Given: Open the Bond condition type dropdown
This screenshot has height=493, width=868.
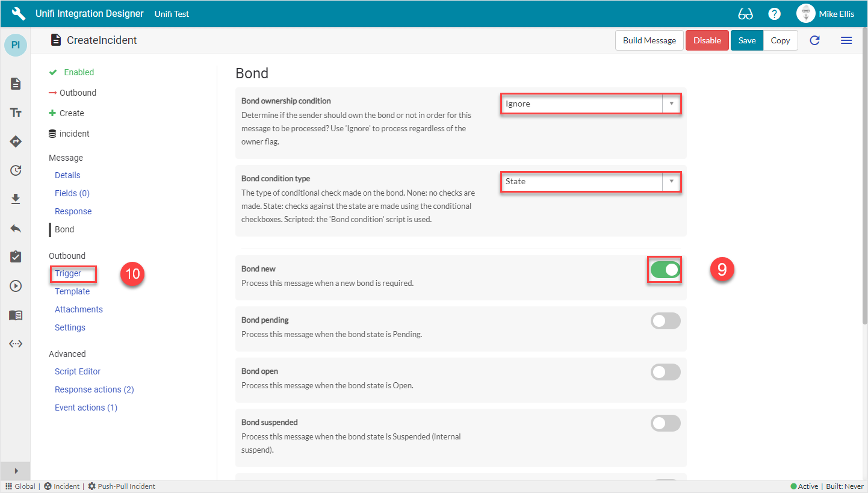Looking at the screenshot, I should tap(671, 182).
